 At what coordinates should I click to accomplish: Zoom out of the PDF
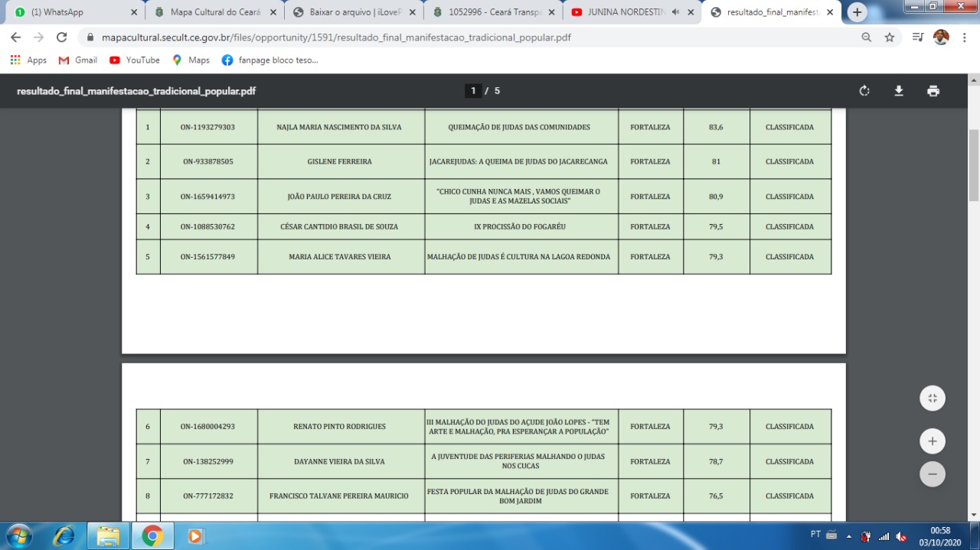(932, 474)
